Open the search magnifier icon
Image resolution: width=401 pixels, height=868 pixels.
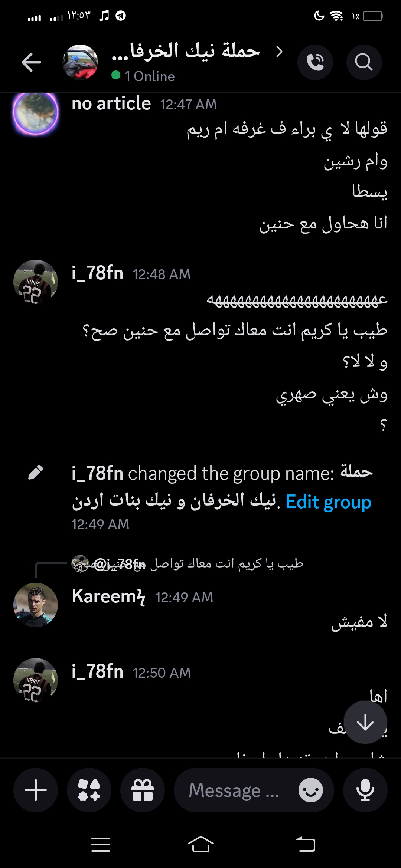(x=364, y=62)
